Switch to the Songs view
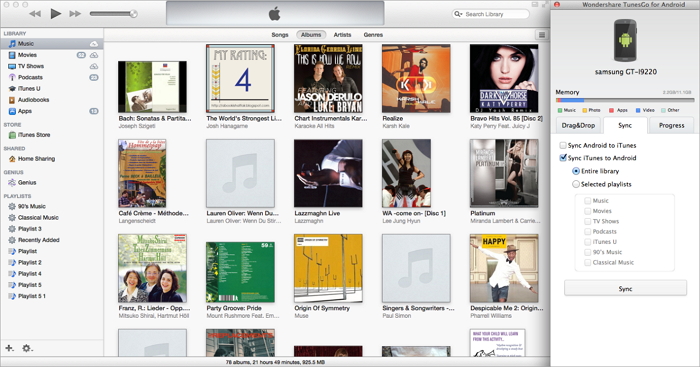Image resolution: width=700 pixels, height=367 pixels. [280, 35]
